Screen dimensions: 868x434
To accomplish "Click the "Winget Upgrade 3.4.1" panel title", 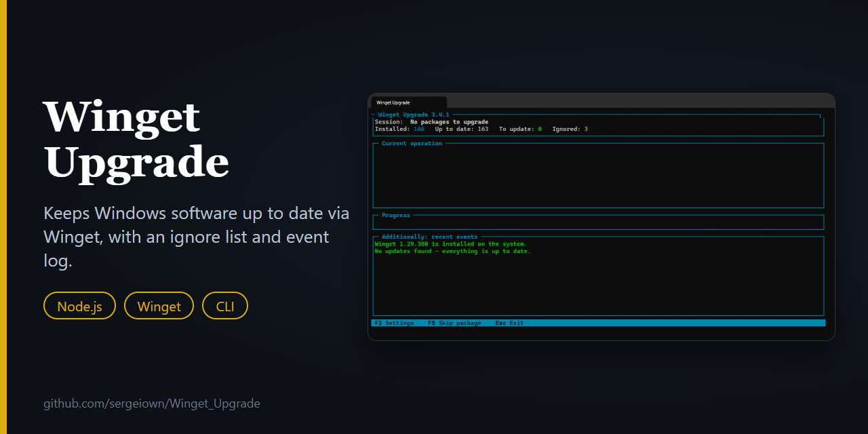I will 414,115.
